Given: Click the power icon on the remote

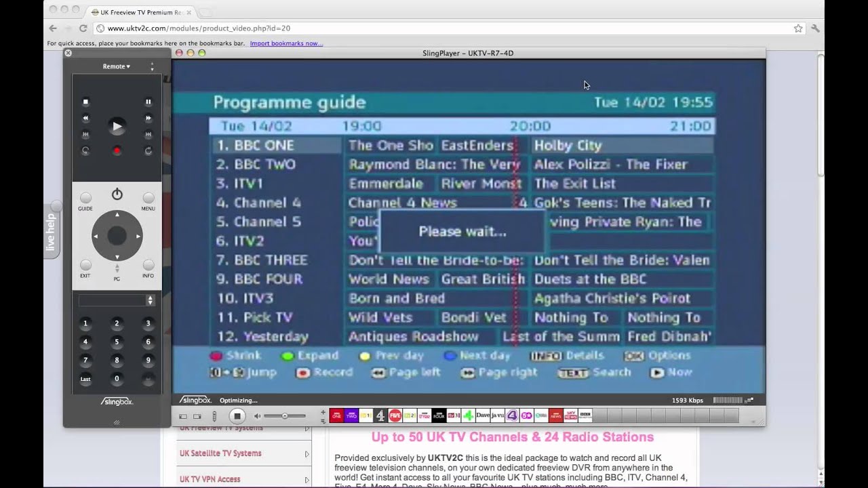Looking at the screenshot, I should click(x=117, y=195).
